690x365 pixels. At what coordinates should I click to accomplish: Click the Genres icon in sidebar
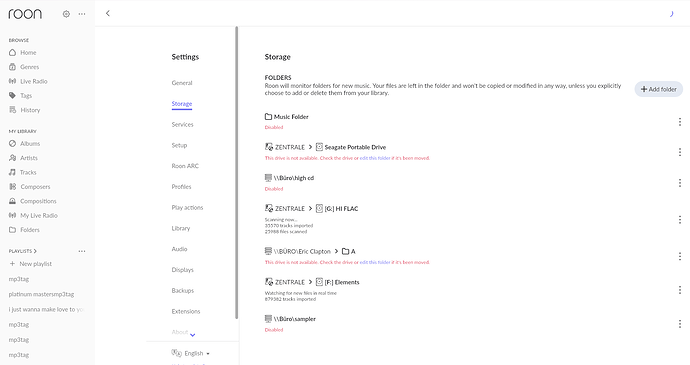coord(12,67)
